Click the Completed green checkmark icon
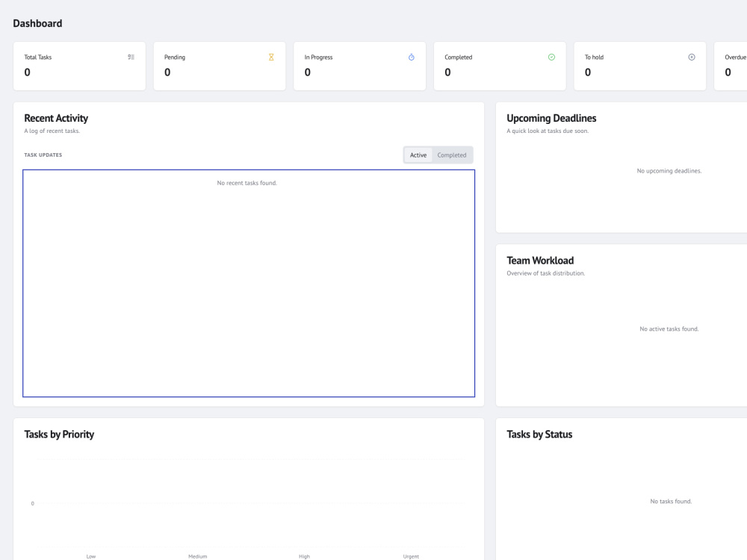 (x=551, y=57)
